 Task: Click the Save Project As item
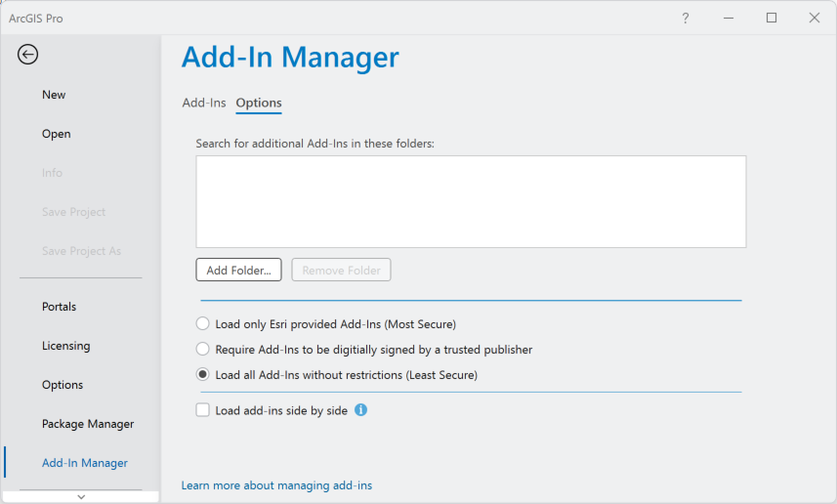[x=82, y=251]
